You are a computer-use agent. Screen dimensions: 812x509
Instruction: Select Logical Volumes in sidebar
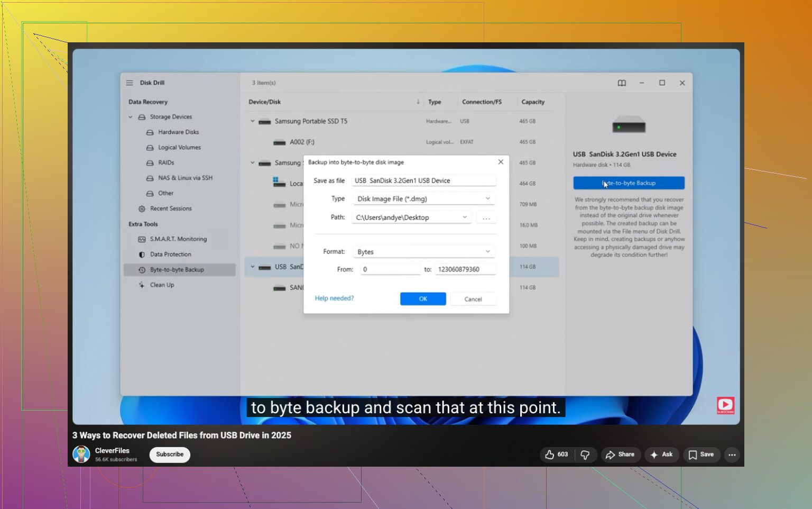pos(180,148)
